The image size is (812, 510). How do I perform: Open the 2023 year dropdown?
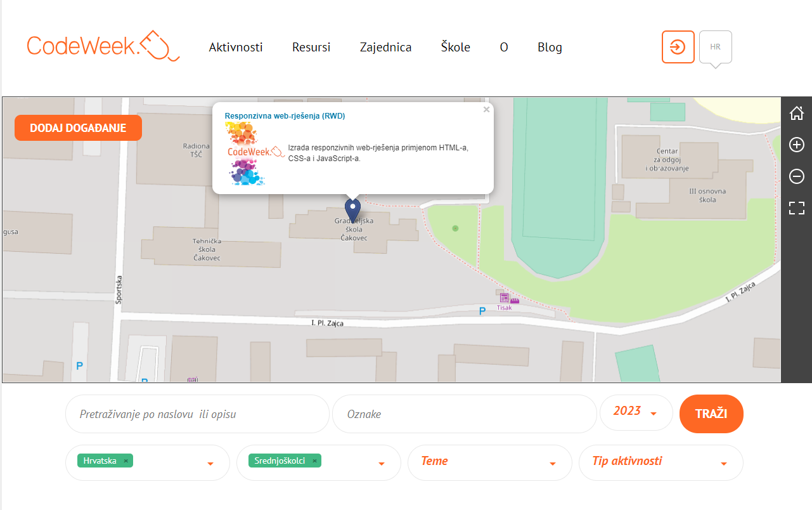coord(636,412)
